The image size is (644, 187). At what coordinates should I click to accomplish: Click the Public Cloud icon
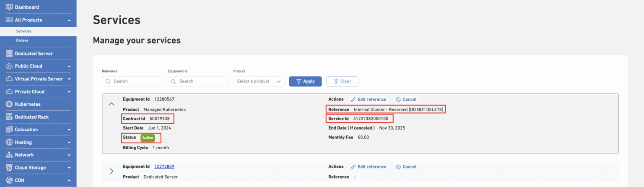point(9,66)
